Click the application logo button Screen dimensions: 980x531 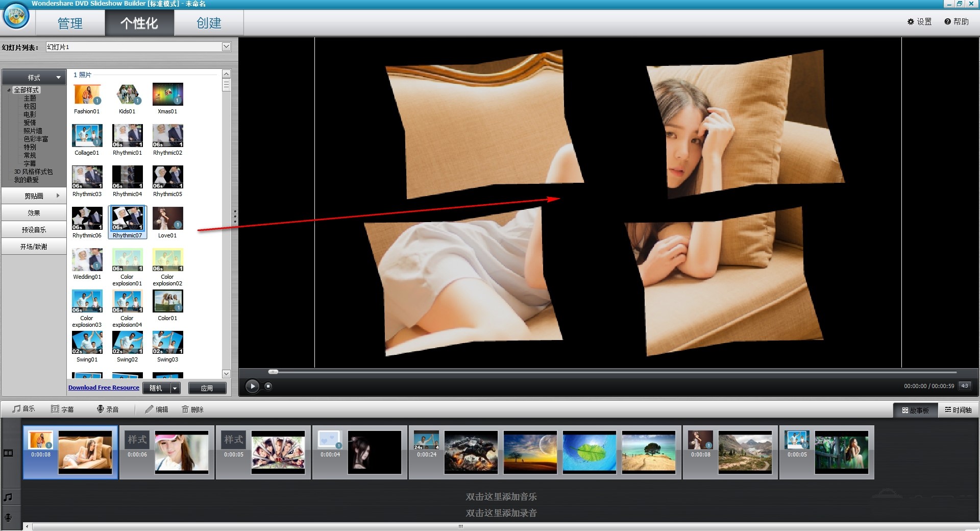click(16, 17)
